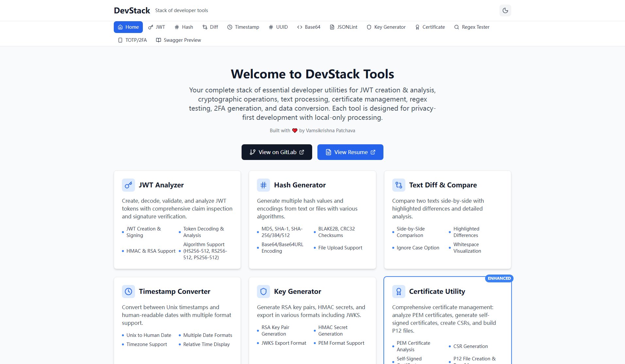Toggle dark mode with the moon icon
The image size is (625, 364).
click(x=505, y=10)
